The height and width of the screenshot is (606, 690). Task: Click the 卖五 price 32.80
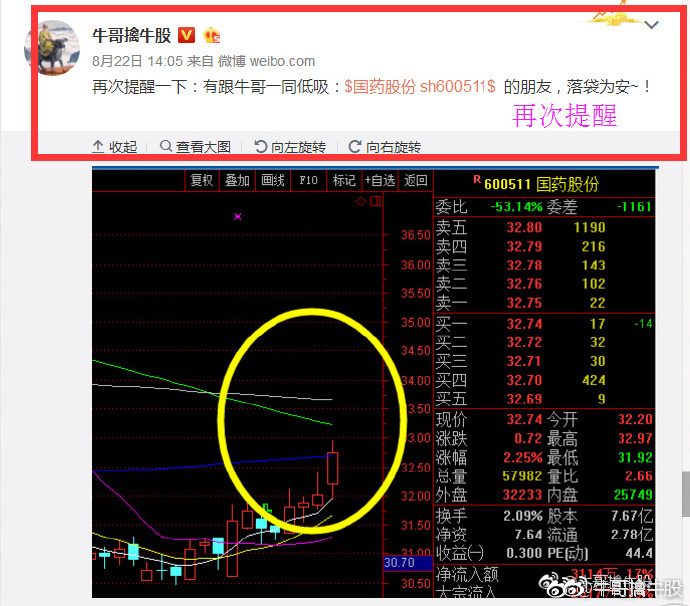coord(524,228)
